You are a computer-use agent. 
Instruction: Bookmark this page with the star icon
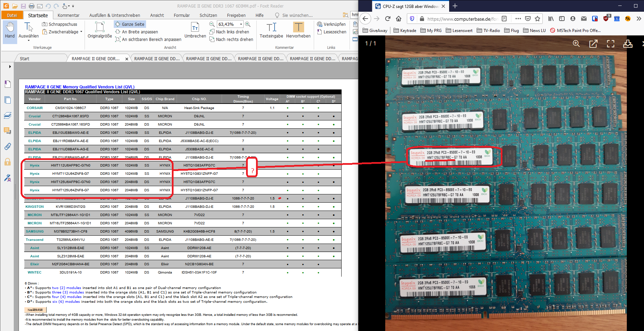(x=537, y=19)
